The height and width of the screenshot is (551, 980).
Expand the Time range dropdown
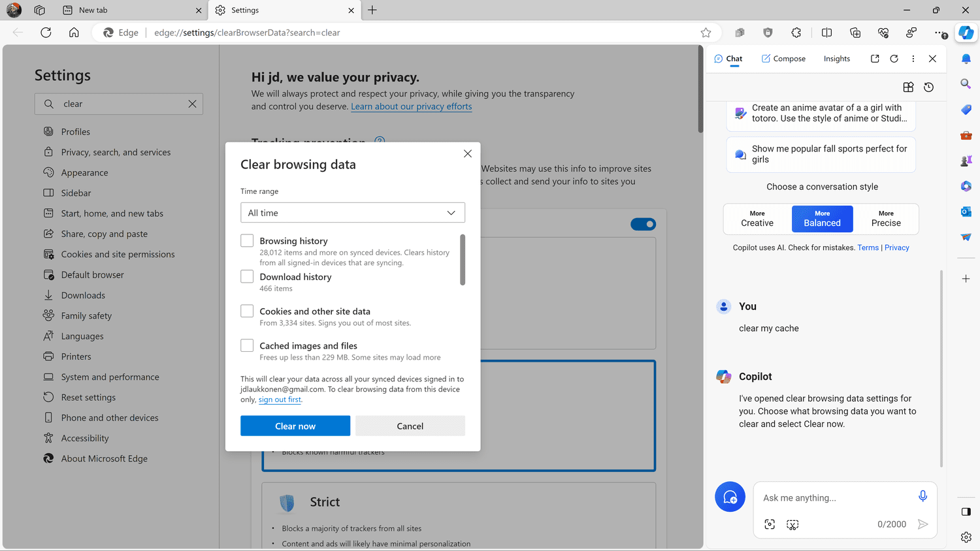click(352, 213)
